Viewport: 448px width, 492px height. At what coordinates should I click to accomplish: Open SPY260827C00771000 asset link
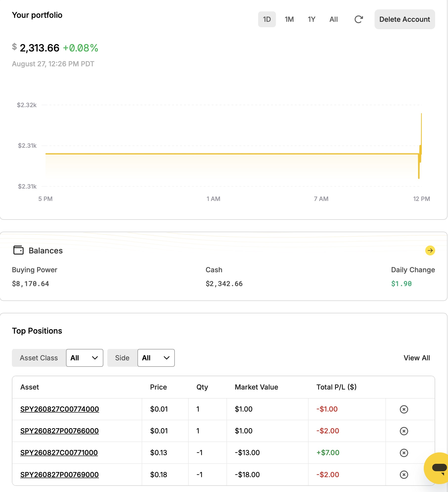coord(59,453)
